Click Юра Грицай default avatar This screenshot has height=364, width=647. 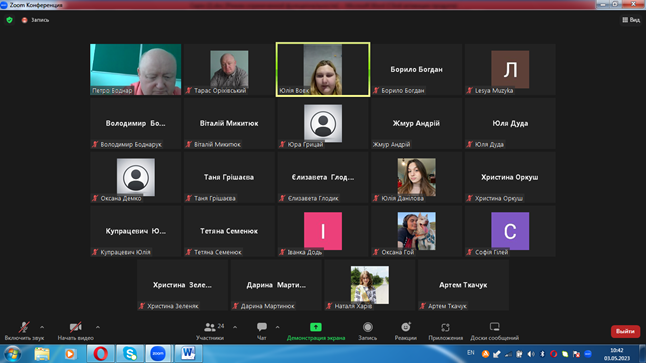pos(323,123)
